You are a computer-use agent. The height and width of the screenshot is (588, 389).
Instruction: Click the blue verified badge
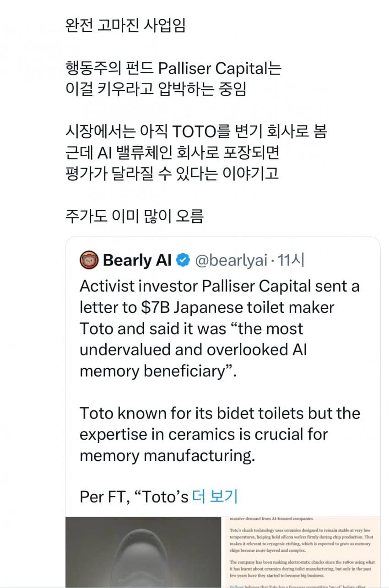click(184, 260)
